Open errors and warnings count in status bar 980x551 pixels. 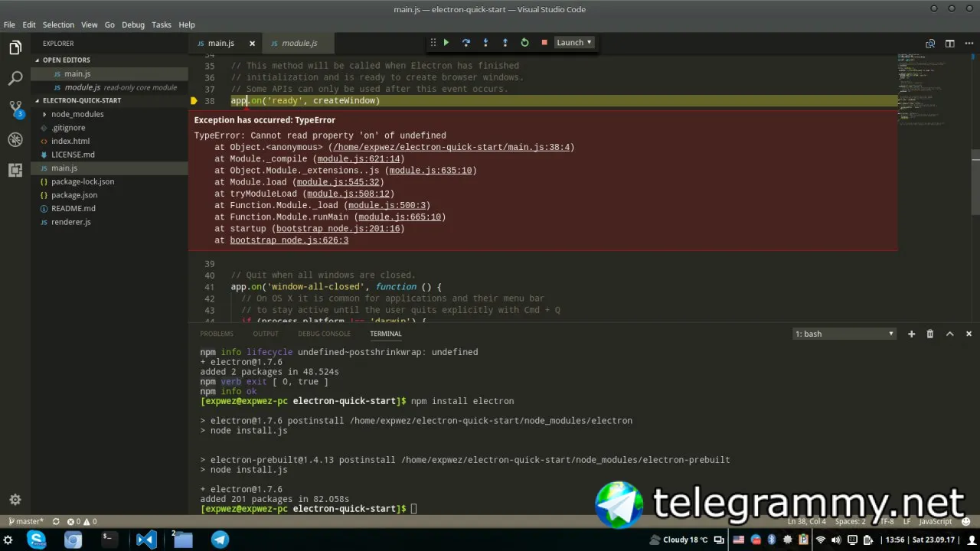tap(82, 522)
